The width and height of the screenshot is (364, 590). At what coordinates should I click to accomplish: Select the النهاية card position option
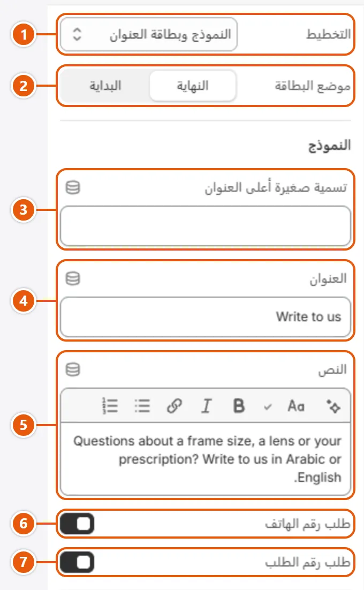(x=193, y=86)
